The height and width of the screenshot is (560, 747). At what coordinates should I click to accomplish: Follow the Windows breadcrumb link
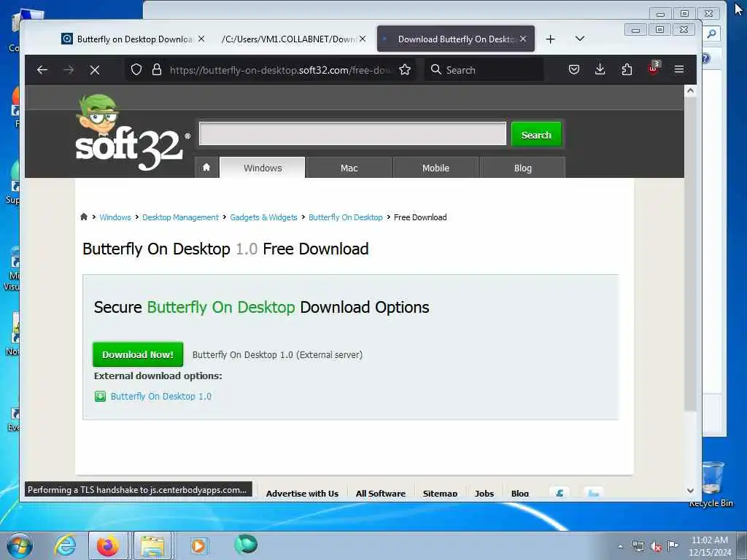[115, 217]
